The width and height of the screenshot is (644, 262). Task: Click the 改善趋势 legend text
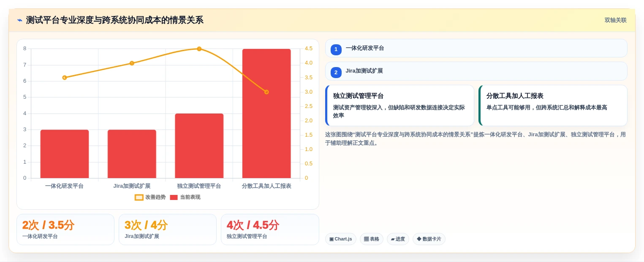pyautogui.click(x=155, y=197)
